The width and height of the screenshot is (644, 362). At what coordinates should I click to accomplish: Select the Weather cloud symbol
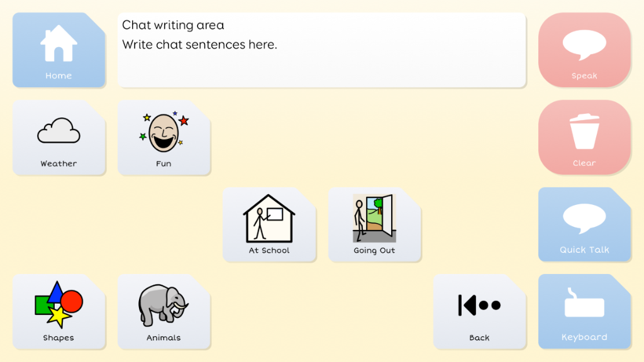pyautogui.click(x=58, y=137)
